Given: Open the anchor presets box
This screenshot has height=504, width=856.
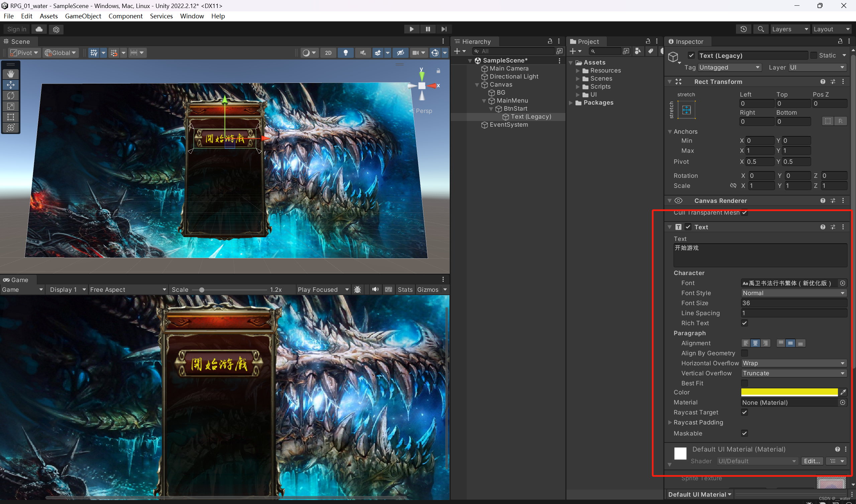Looking at the screenshot, I should coord(686,110).
